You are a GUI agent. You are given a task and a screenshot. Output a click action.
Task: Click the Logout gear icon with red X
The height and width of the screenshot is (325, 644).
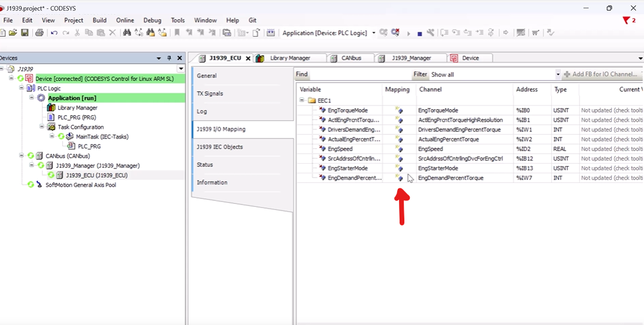point(395,33)
